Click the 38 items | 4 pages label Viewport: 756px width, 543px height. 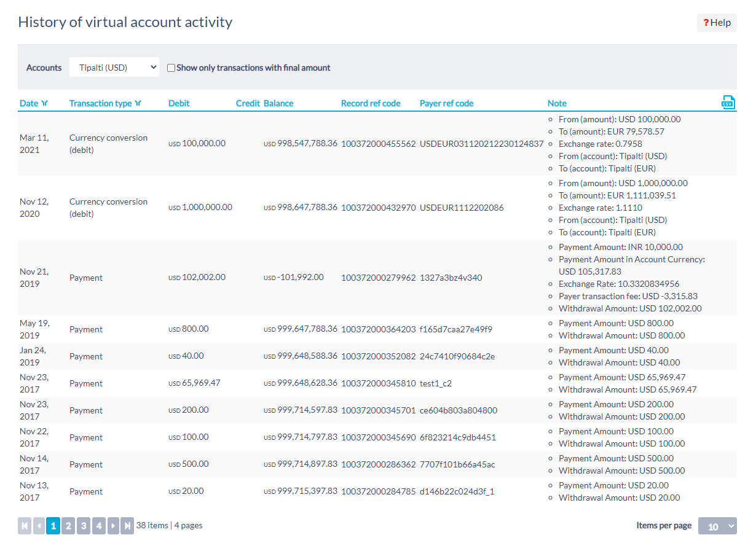point(169,526)
